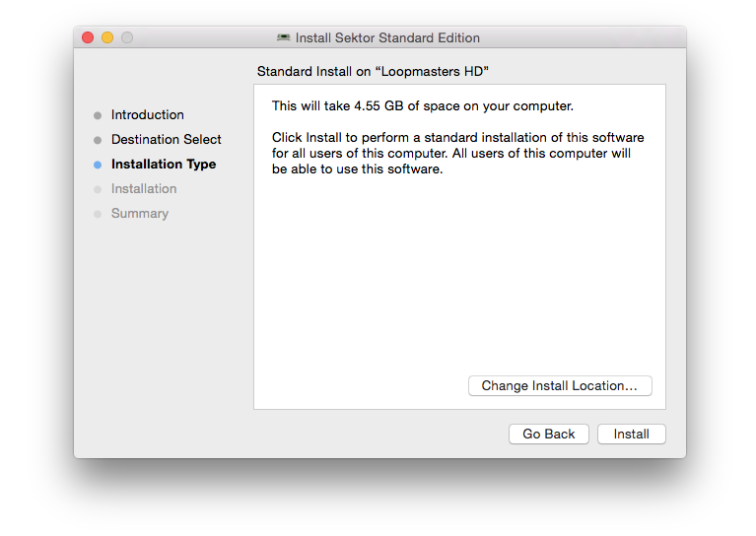
Task: Click the bullet next to Introduction
Action: coord(98,115)
